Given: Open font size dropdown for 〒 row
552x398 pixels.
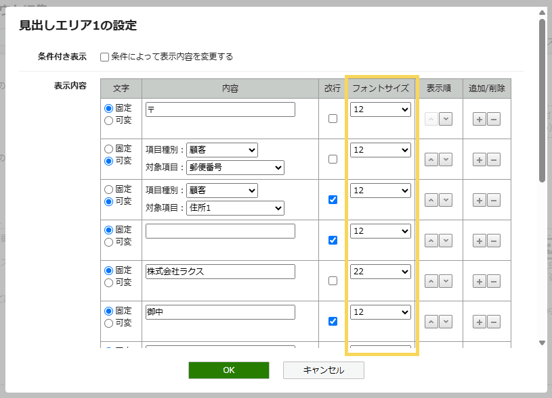Looking at the screenshot, I should tap(380, 109).
